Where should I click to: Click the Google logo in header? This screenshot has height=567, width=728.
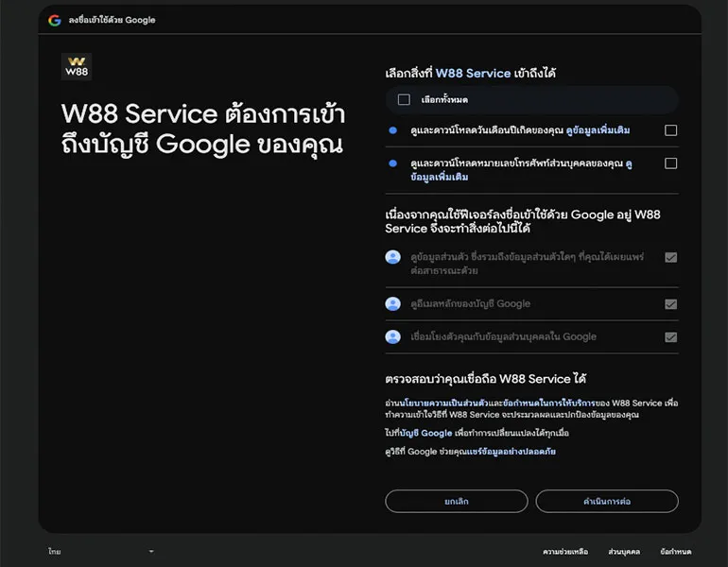tap(55, 20)
